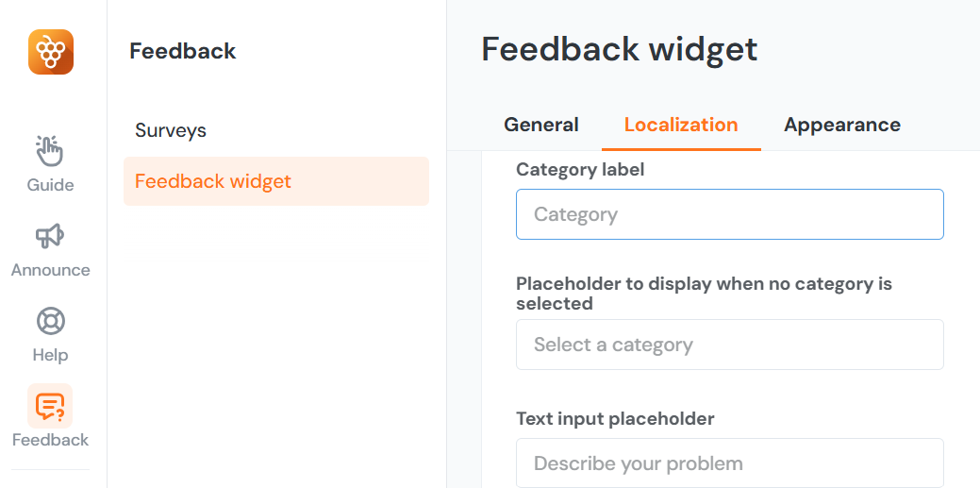Switch to the Localization tab
The width and height of the screenshot is (980, 488).
681,125
